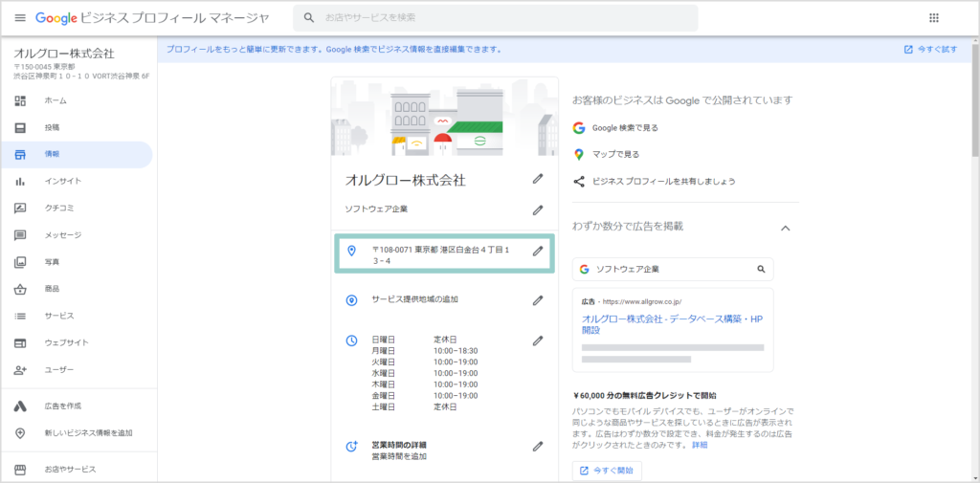Click the Google Ads icon beside 広告を作成

[20, 406]
